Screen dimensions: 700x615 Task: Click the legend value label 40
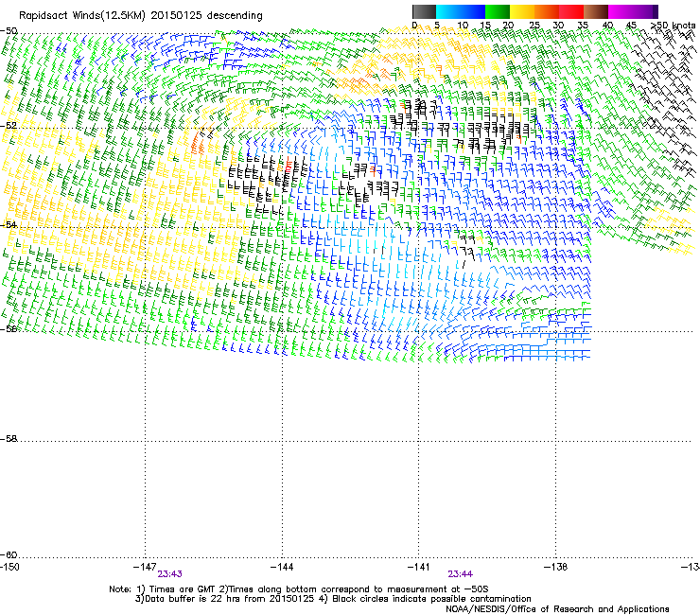point(607,26)
